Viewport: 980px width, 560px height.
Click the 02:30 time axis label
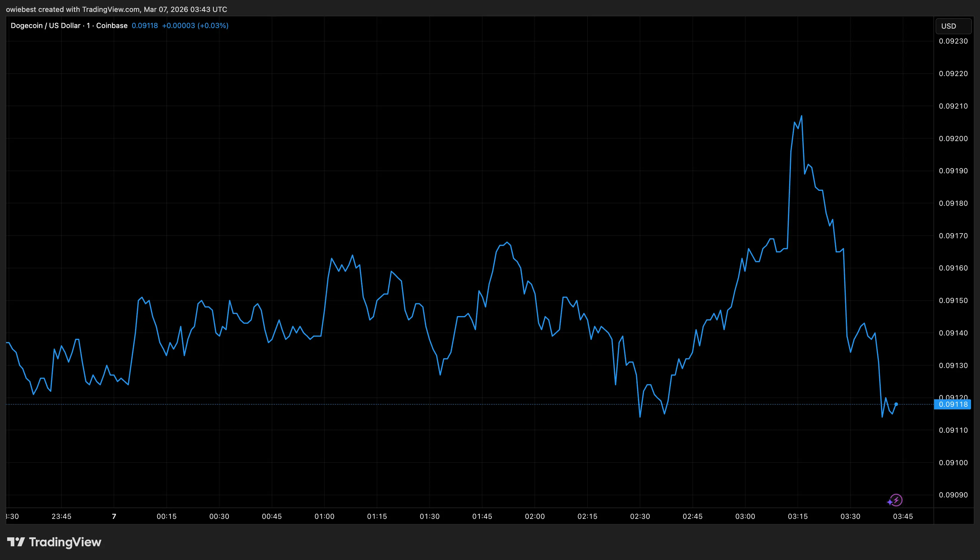tap(640, 516)
